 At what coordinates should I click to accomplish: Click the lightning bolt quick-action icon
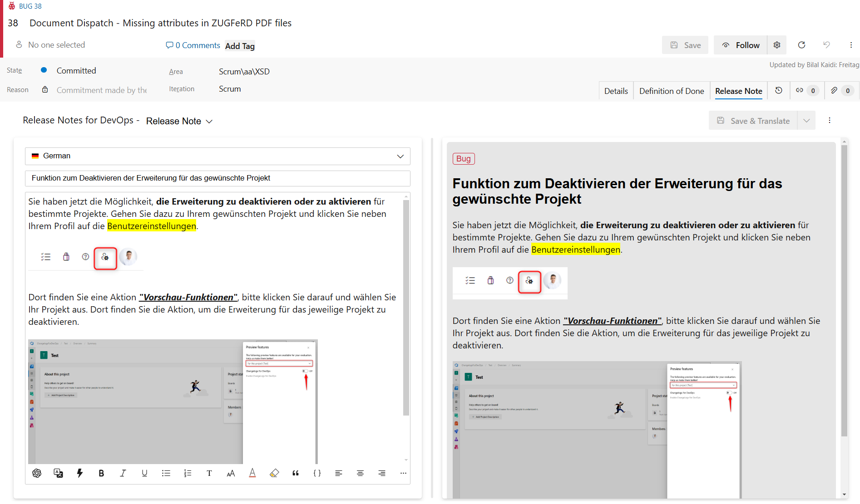click(x=80, y=473)
